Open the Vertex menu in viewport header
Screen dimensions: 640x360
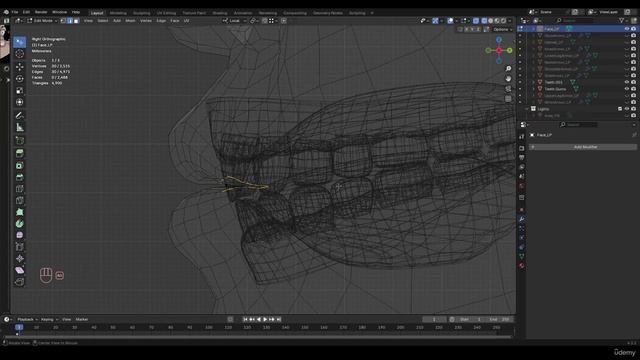(x=146, y=20)
